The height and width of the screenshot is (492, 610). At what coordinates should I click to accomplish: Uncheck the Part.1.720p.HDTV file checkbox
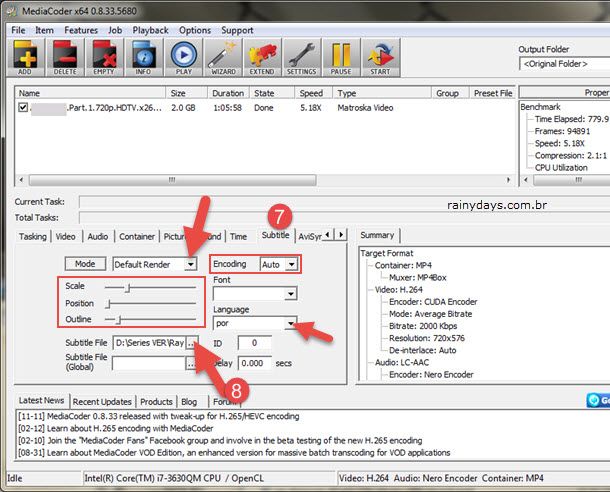tap(23, 107)
